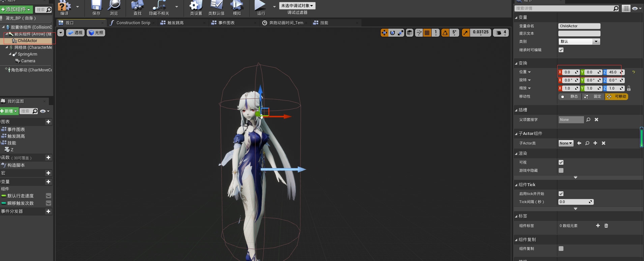Open 子Actor类 None dropdown
This screenshot has width=644, height=261.
pyautogui.click(x=566, y=143)
